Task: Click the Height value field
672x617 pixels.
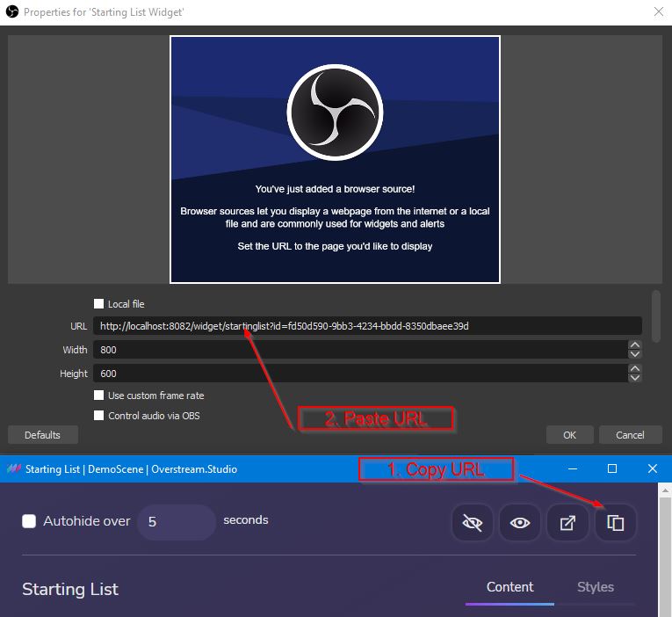Action: pos(360,374)
